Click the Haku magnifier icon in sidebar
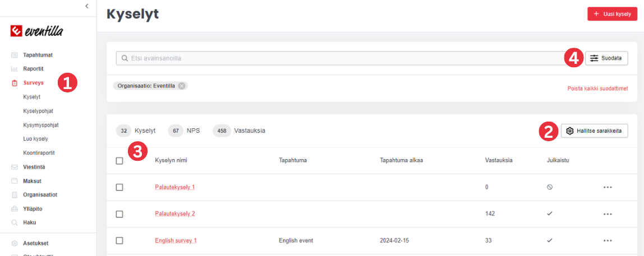The height and width of the screenshot is (256, 644). [x=15, y=223]
